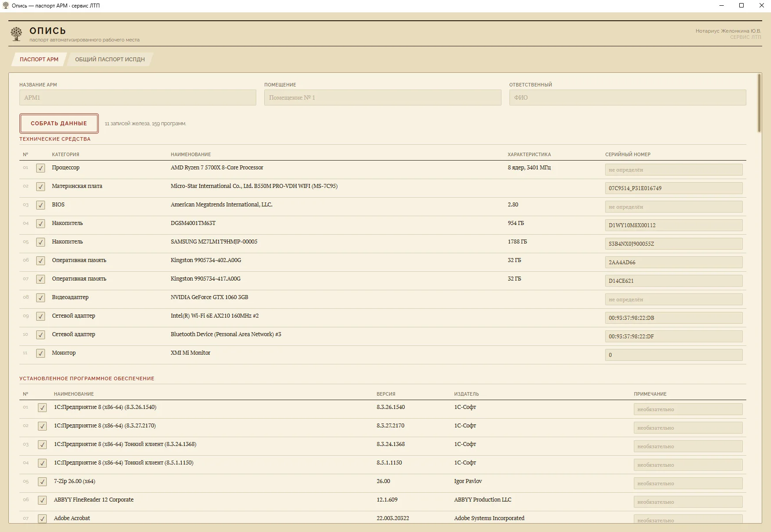Toggle the BIOS row checkbox
The height and width of the screenshot is (532, 771).
point(41,205)
